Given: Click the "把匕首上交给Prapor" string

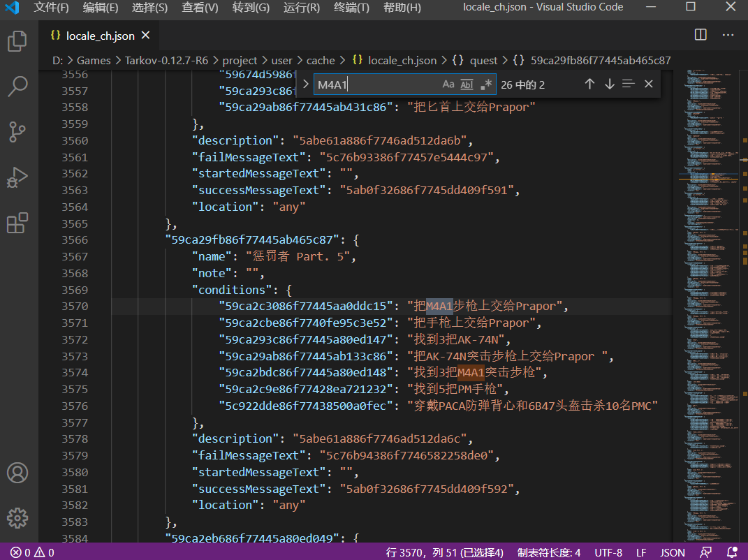Looking at the screenshot, I should (471, 108).
